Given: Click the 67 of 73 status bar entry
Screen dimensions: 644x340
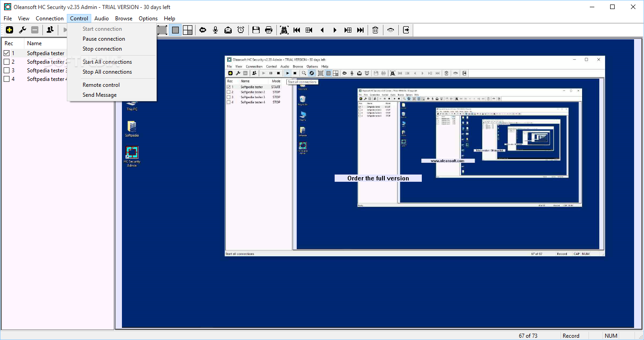Looking at the screenshot, I should [x=528, y=336].
